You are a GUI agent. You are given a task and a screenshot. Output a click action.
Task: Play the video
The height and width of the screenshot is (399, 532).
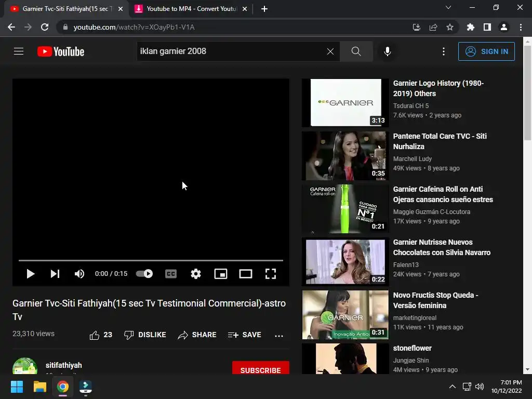[31, 274]
